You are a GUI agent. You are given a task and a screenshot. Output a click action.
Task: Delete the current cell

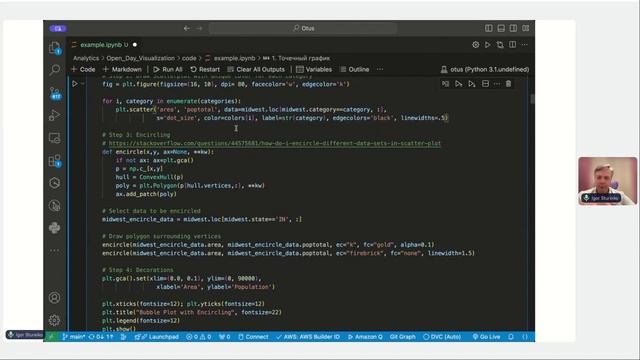click(509, 84)
